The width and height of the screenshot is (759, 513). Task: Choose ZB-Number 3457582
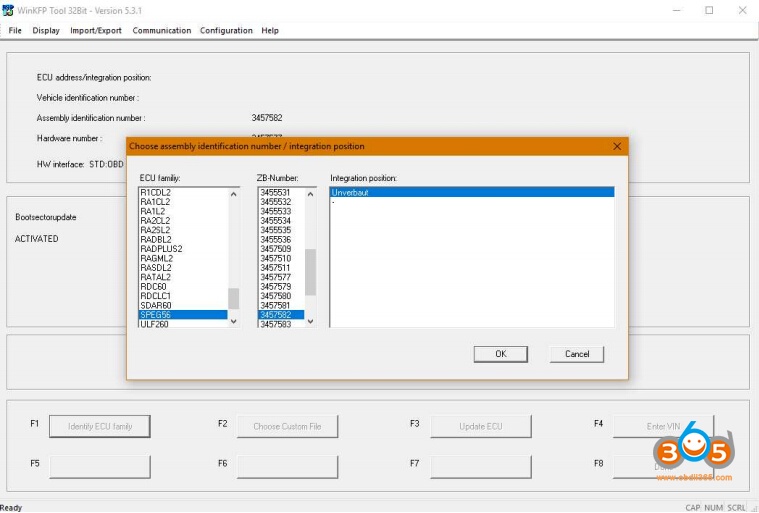pyautogui.click(x=278, y=315)
